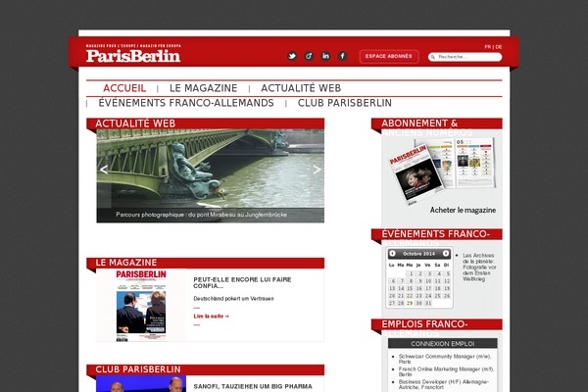Image resolution: width=588 pixels, height=392 pixels.
Task: Click Lire la suite link
Action: 211,317
